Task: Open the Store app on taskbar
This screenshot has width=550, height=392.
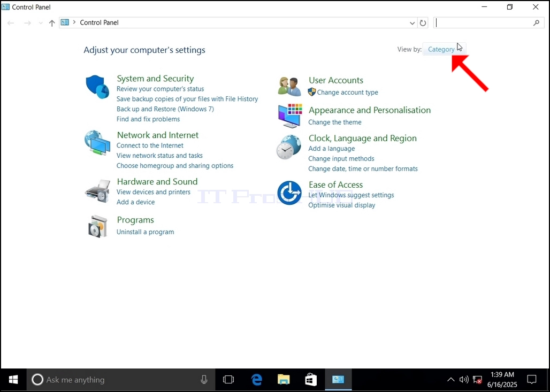Action: (x=311, y=380)
